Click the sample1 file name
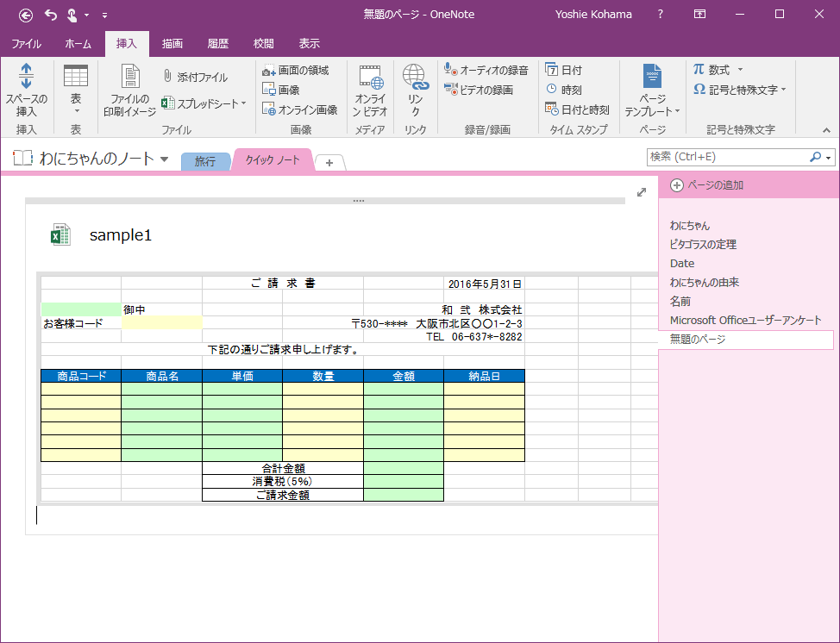 point(121,235)
